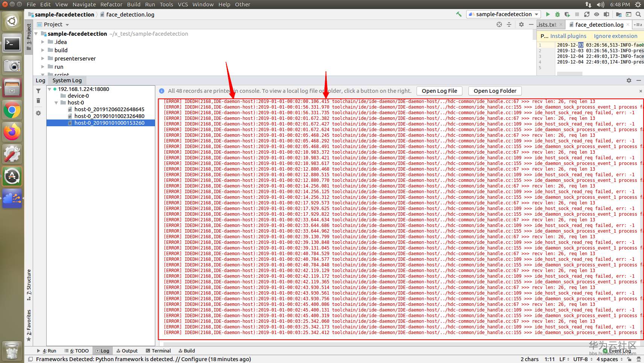Launch Google Chrome from the dock
Image resolution: width=644 pixels, height=363 pixels.
coord(12,110)
